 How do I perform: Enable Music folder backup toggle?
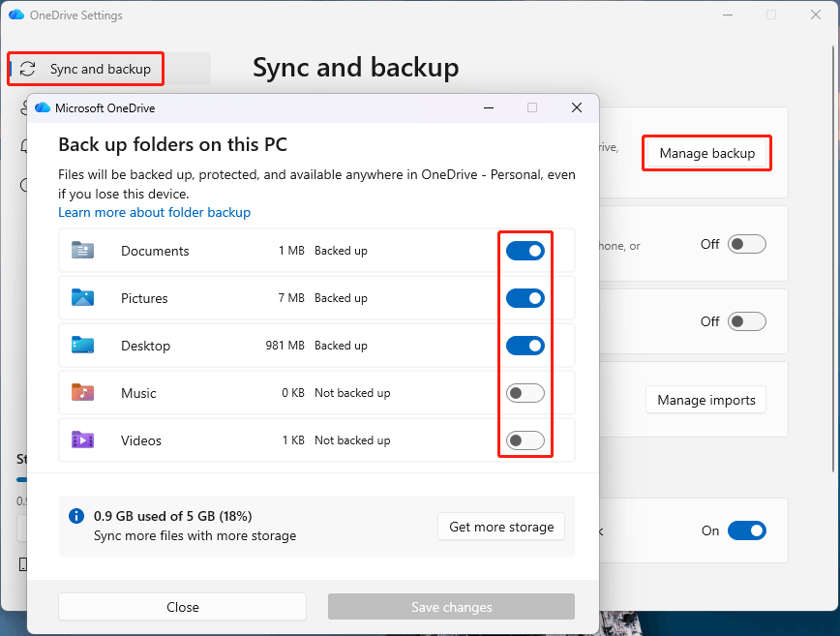[525, 393]
